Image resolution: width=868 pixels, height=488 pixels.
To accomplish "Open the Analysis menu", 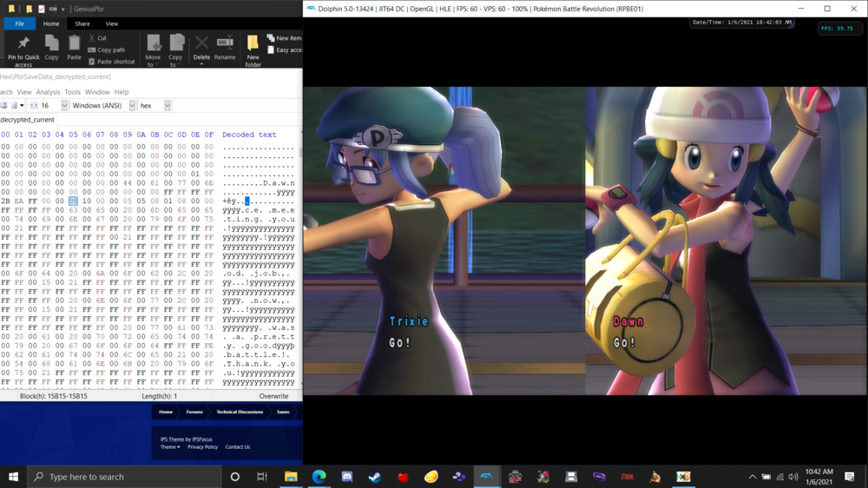I will coord(48,92).
